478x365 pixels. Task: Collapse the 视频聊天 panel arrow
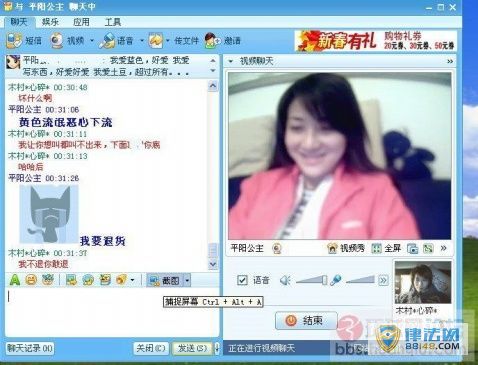click(230, 61)
